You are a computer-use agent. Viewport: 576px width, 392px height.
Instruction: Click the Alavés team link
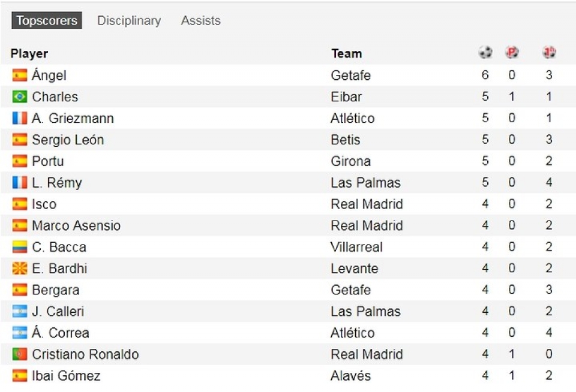coord(351,376)
